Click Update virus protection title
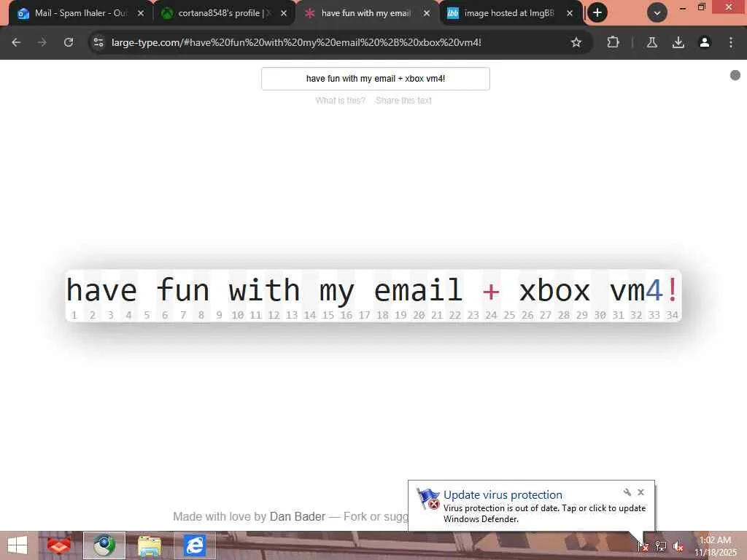The width and height of the screenshot is (747, 560). click(x=503, y=495)
